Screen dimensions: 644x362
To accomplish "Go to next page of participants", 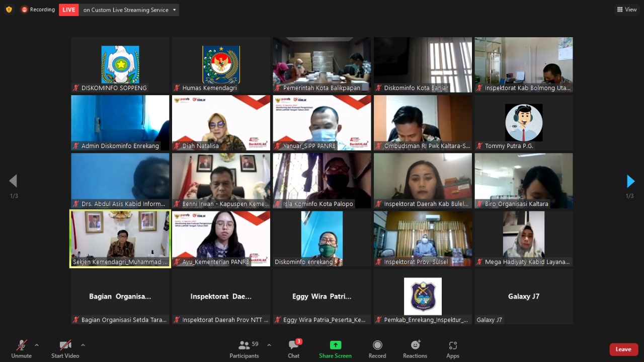I will (x=630, y=181).
